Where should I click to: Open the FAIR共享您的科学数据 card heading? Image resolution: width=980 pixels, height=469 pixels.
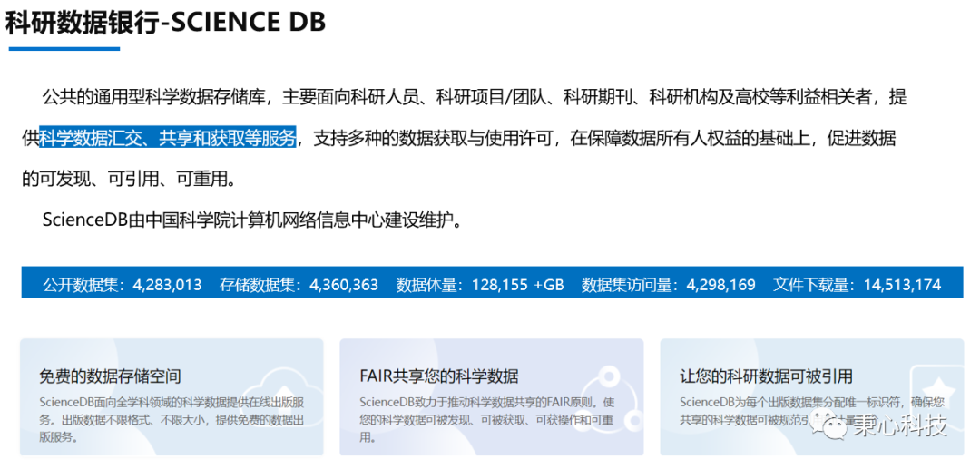(439, 376)
